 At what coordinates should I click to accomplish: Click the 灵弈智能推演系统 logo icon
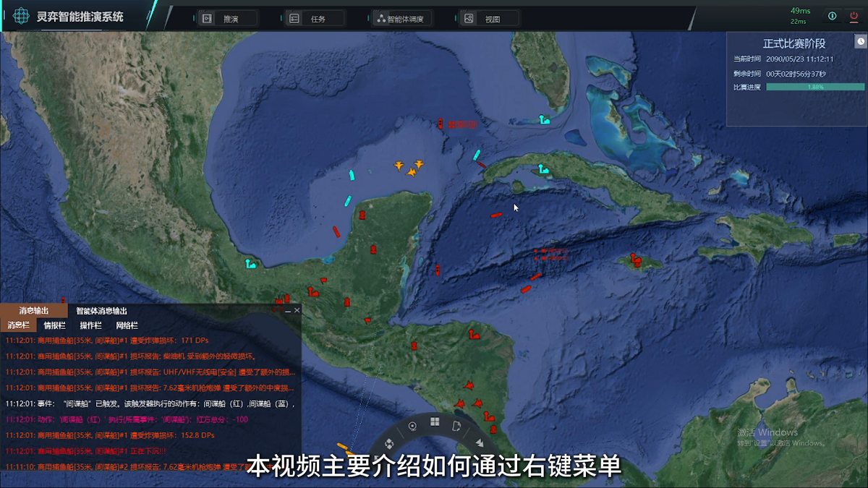click(x=22, y=16)
